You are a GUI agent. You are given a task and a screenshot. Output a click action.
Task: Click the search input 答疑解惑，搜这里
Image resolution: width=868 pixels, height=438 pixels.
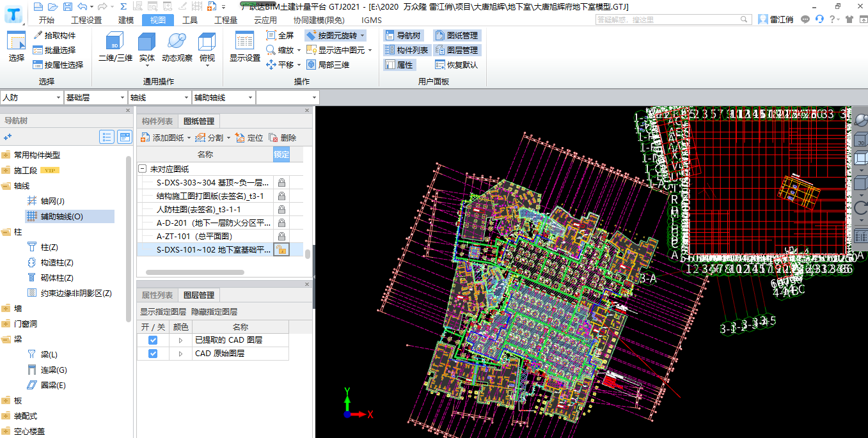click(674, 20)
